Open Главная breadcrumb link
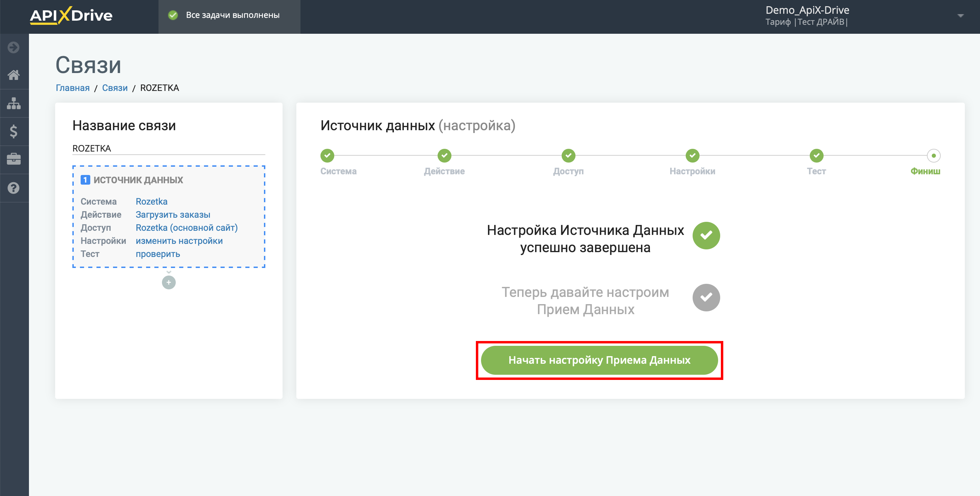The image size is (980, 496). [73, 88]
